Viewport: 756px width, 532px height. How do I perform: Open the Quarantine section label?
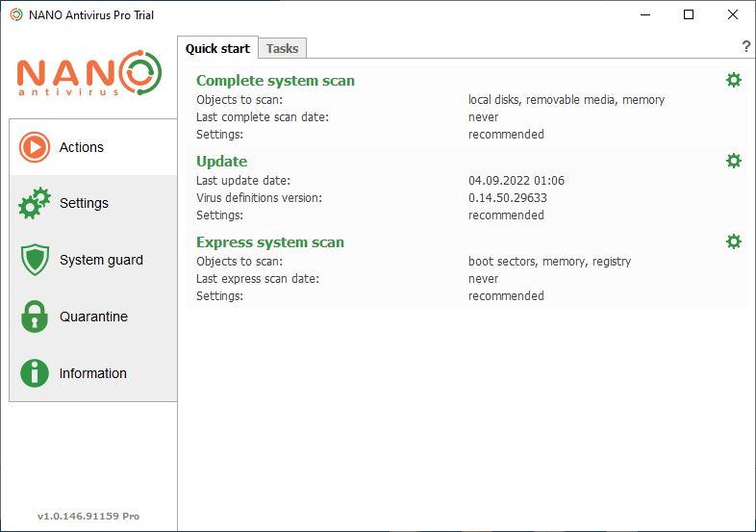tap(93, 317)
